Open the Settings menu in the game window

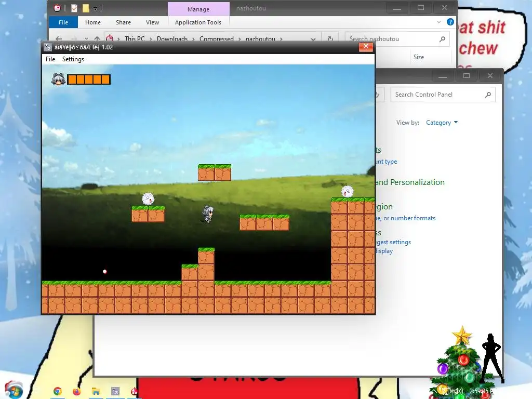(73, 59)
